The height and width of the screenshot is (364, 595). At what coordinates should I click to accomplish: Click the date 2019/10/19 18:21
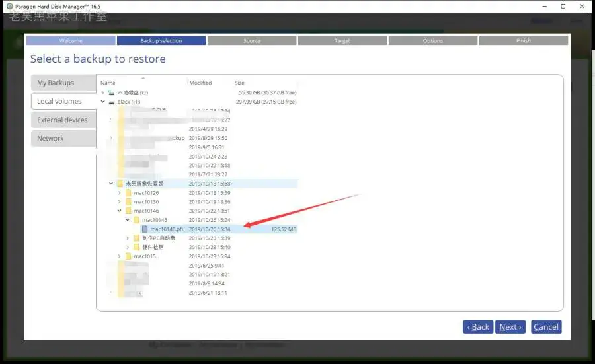coord(210,275)
